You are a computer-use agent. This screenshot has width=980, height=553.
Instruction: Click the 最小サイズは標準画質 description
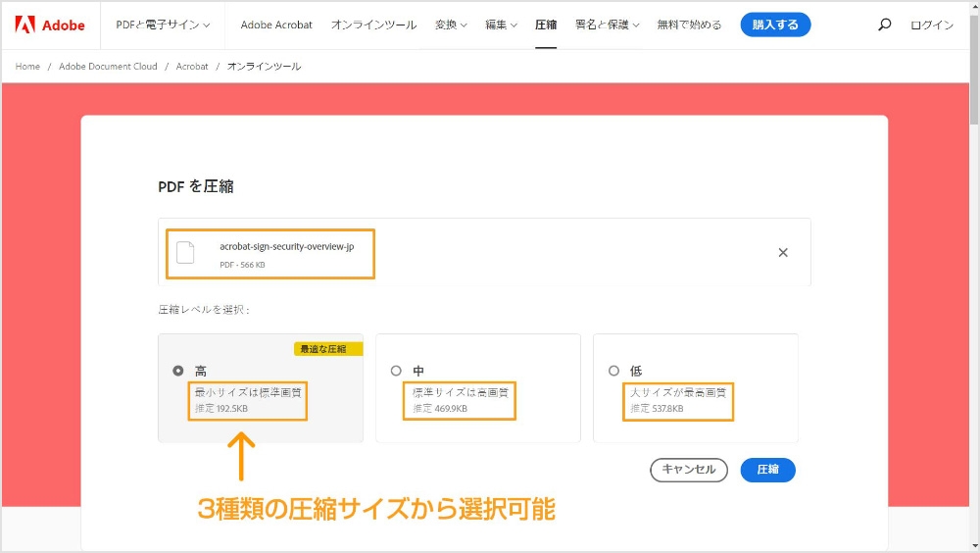248,392
